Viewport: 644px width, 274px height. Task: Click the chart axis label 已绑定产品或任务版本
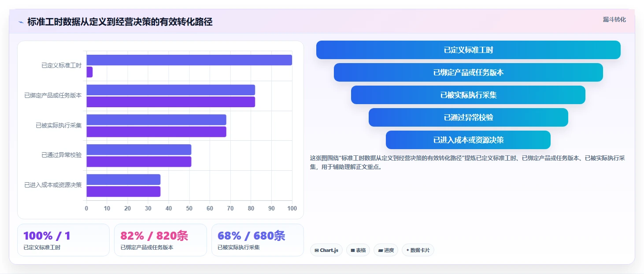(x=53, y=95)
